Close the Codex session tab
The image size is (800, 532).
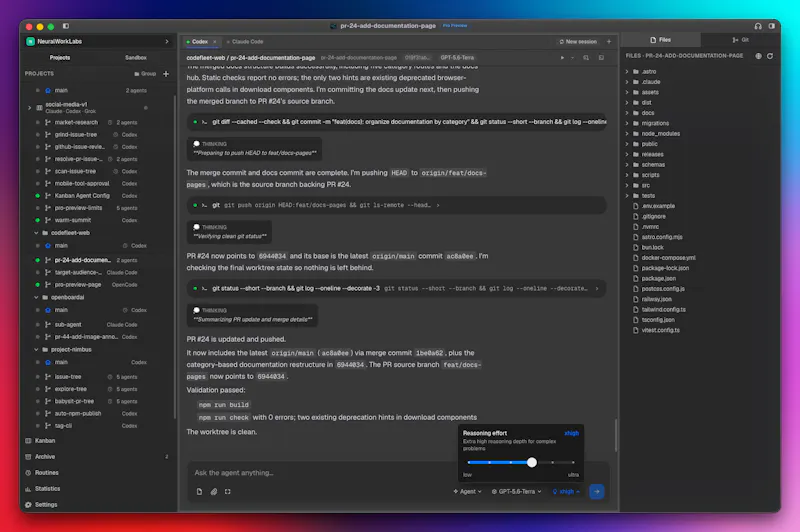pos(215,42)
